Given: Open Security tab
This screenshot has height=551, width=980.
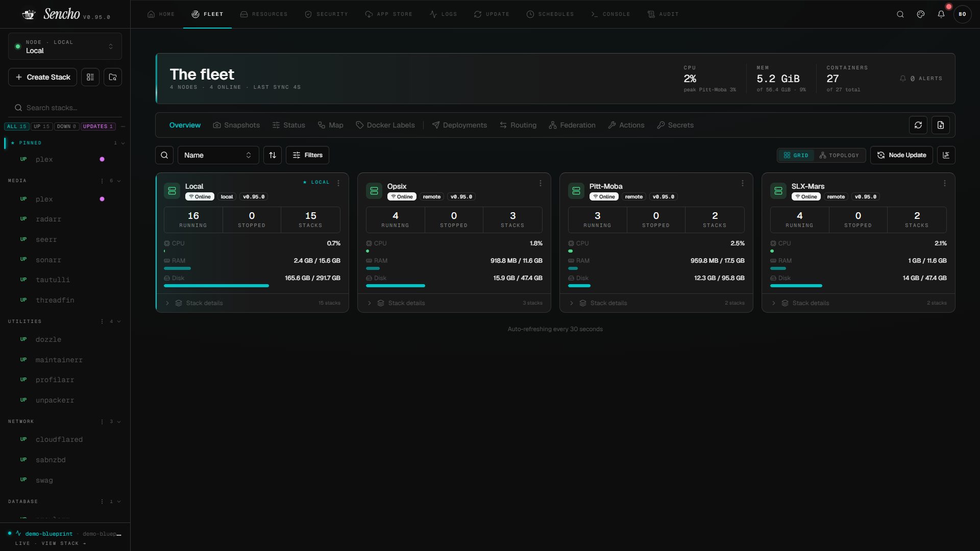Looking at the screenshot, I should (x=326, y=14).
